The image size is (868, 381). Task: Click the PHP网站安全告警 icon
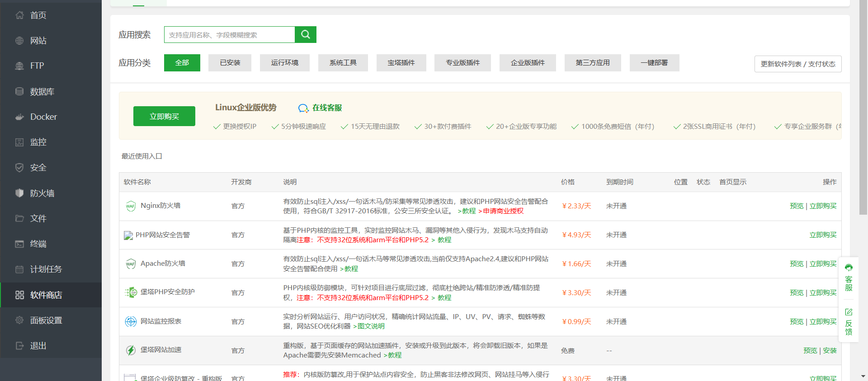[128, 235]
